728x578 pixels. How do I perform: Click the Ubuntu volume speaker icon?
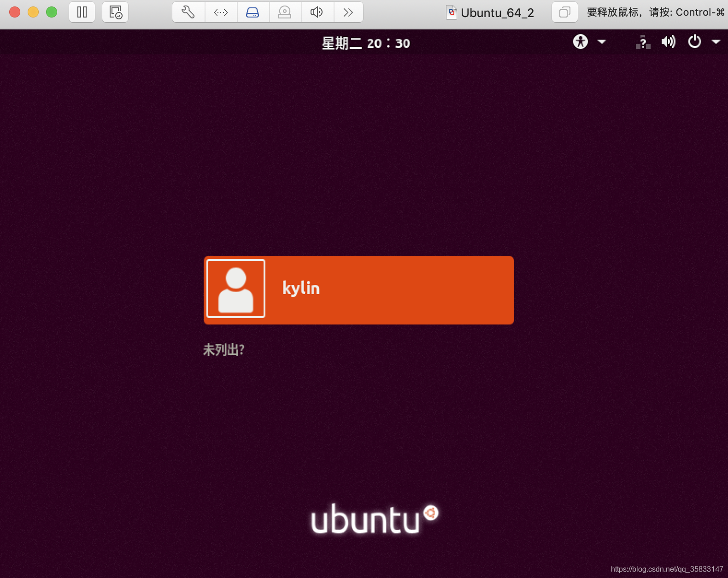point(668,42)
